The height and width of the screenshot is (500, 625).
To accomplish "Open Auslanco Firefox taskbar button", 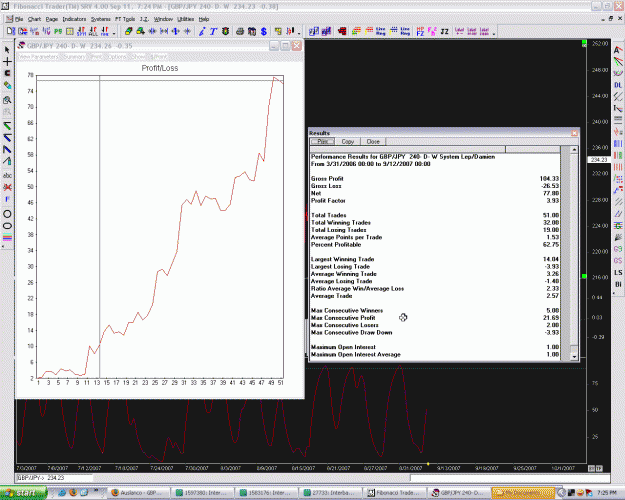I will coord(140,493).
